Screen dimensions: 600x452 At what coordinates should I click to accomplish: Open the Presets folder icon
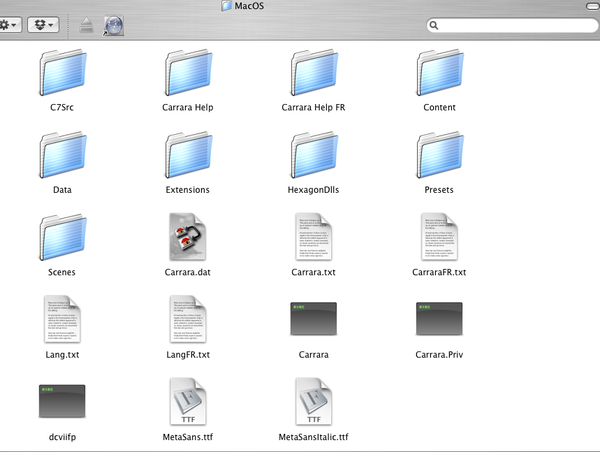point(440,155)
